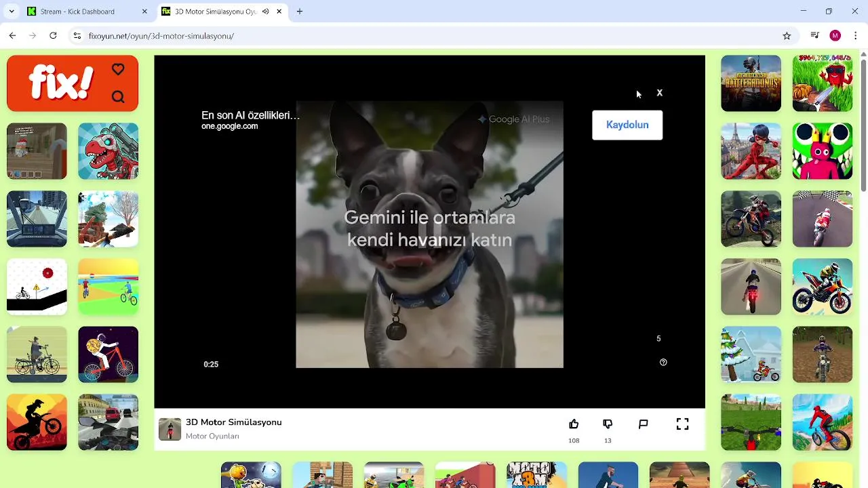Viewport: 868px width, 488px height.
Task: Open the red robot dinosaur game thumbnail
Action: coord(108,151)
